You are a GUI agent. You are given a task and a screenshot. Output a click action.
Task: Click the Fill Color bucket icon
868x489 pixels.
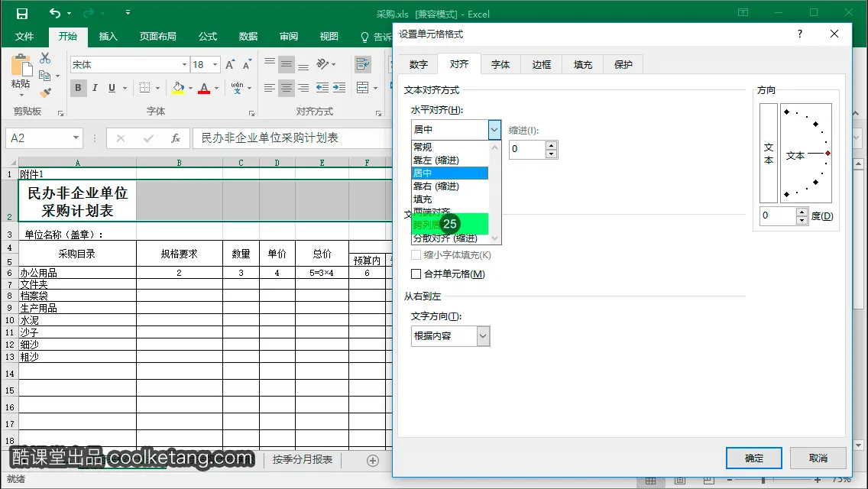tap(178, 88)
